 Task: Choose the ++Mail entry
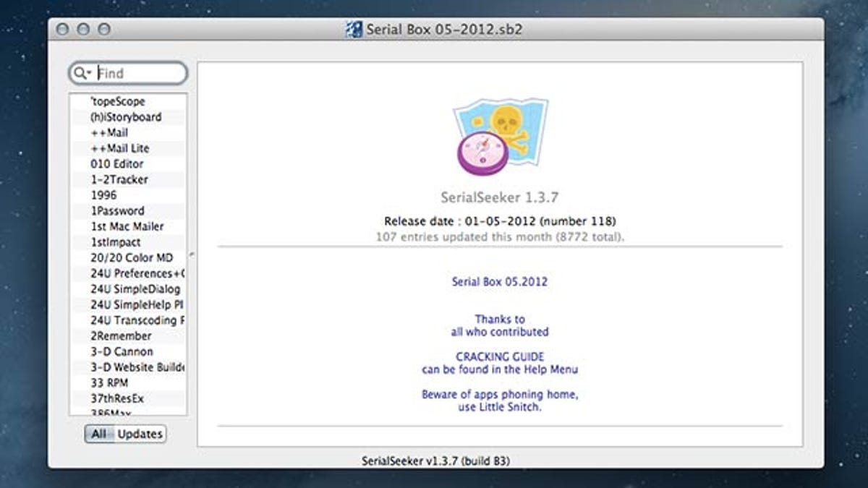tap(127, 132)
